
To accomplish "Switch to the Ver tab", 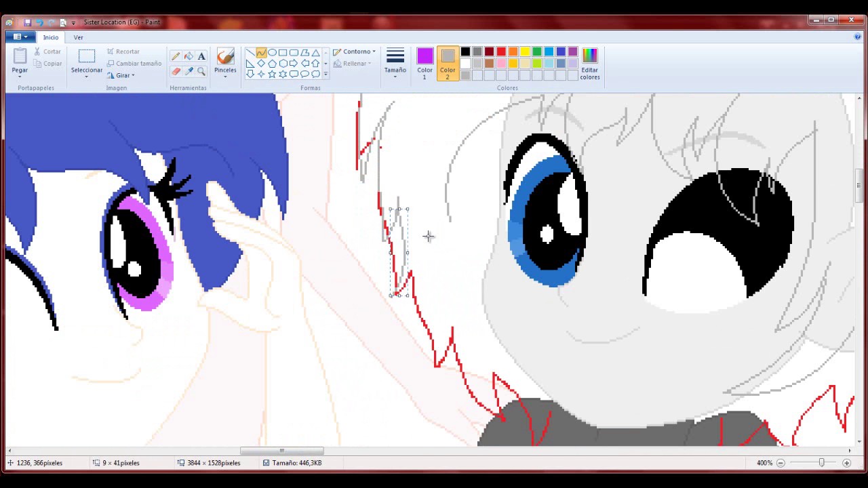I will [x=78, y=37].
